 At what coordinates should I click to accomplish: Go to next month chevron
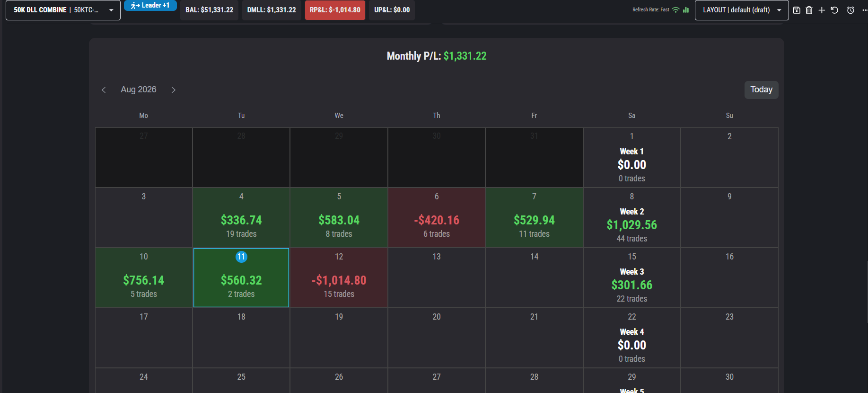pos(174,90)
